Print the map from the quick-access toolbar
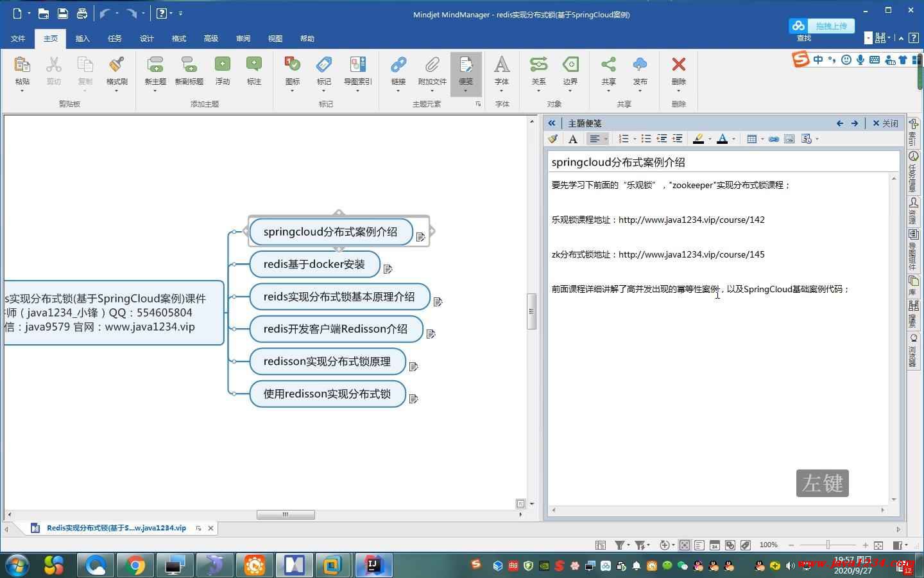The height and width of the screenshot is (578, 924). point(82,13)
